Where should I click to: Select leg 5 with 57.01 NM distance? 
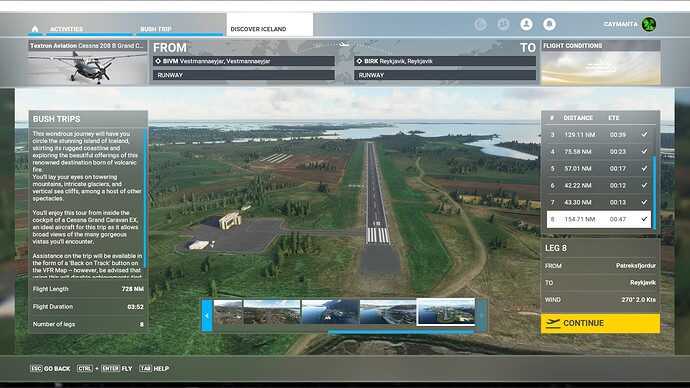tap(599, 168)
